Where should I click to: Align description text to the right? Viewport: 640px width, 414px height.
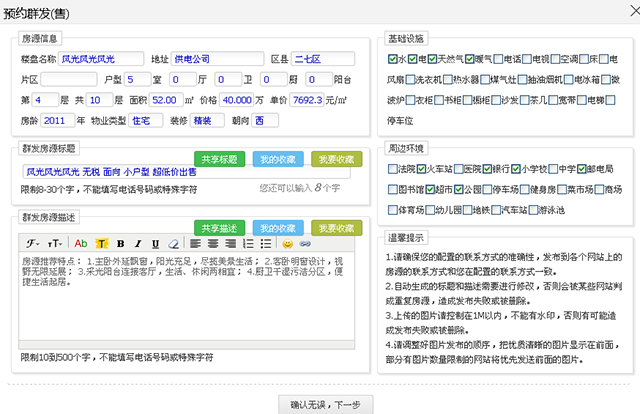click(x=231, y=244)
